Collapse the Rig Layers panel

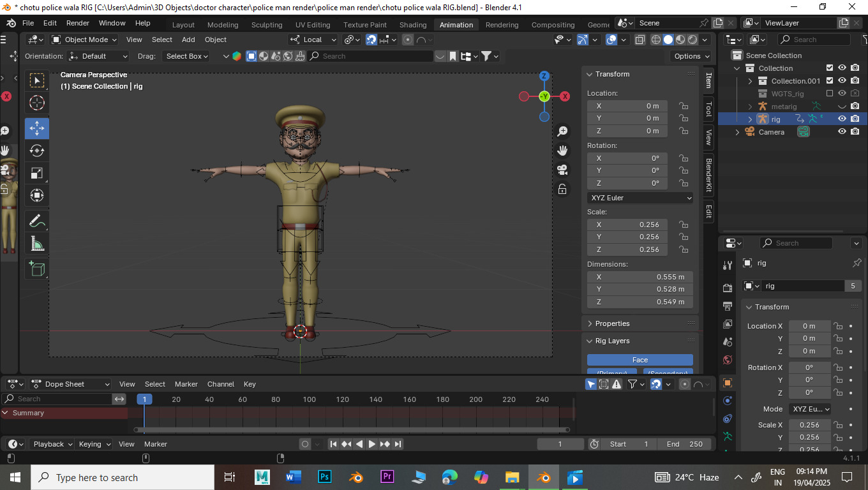point(640,341)
